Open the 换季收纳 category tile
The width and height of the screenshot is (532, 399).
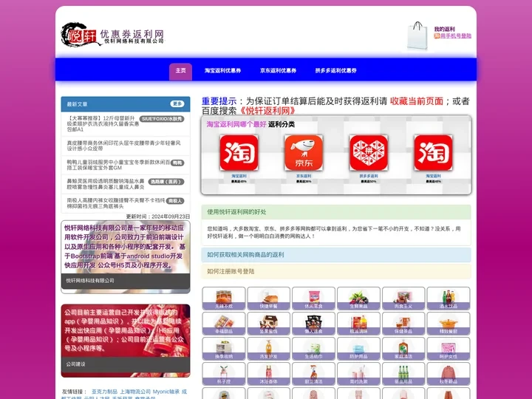(224, 349)
